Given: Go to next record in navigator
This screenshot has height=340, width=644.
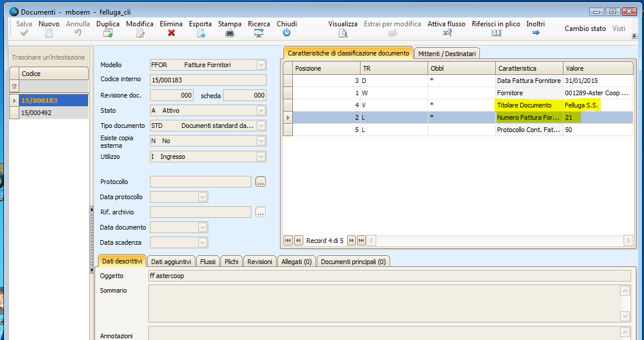Looking at the screenshot, I should (351, 240).
